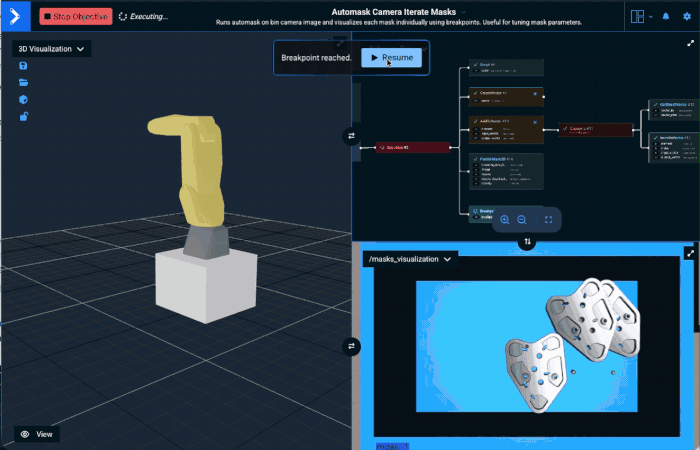Select the dark red node after AddToVector
This screenshot has height=450, width=700.
coord(596,130)
